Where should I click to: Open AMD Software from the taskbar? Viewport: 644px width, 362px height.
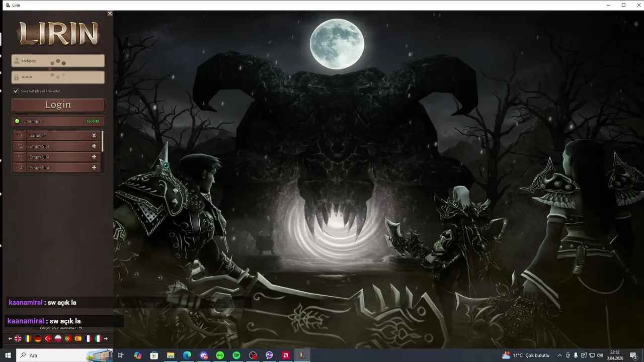tap(286, 355)
